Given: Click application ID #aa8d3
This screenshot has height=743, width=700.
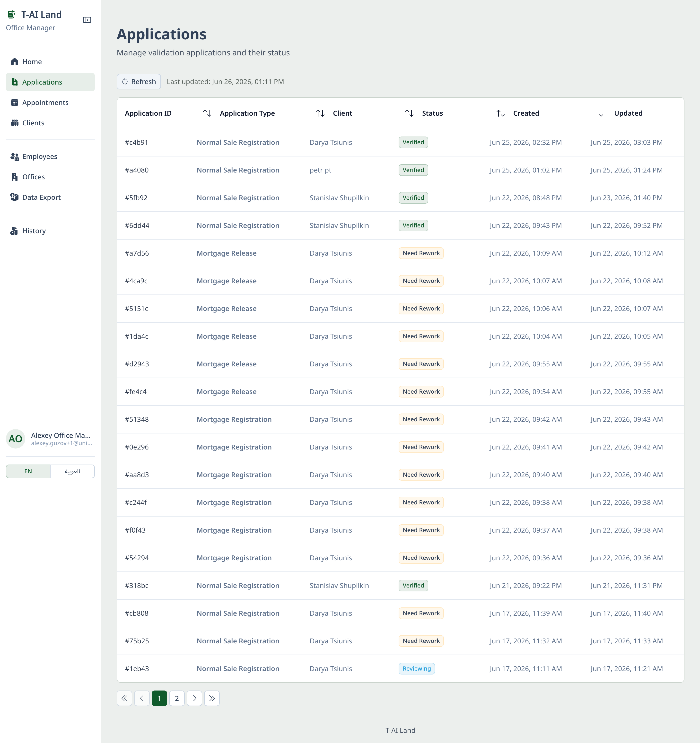Looking at the screenshot, I should 137,475.
